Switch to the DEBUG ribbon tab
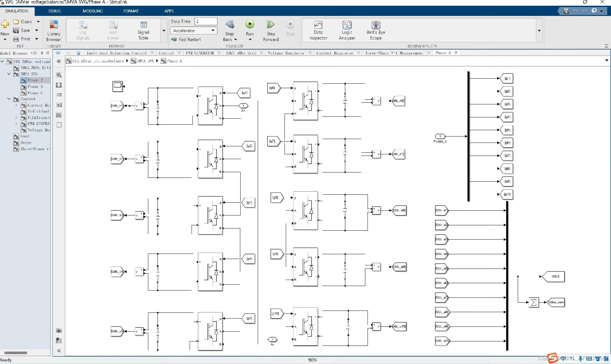This screenshot has height=364, width=611. pyautogui.click(x=55, y=11)
